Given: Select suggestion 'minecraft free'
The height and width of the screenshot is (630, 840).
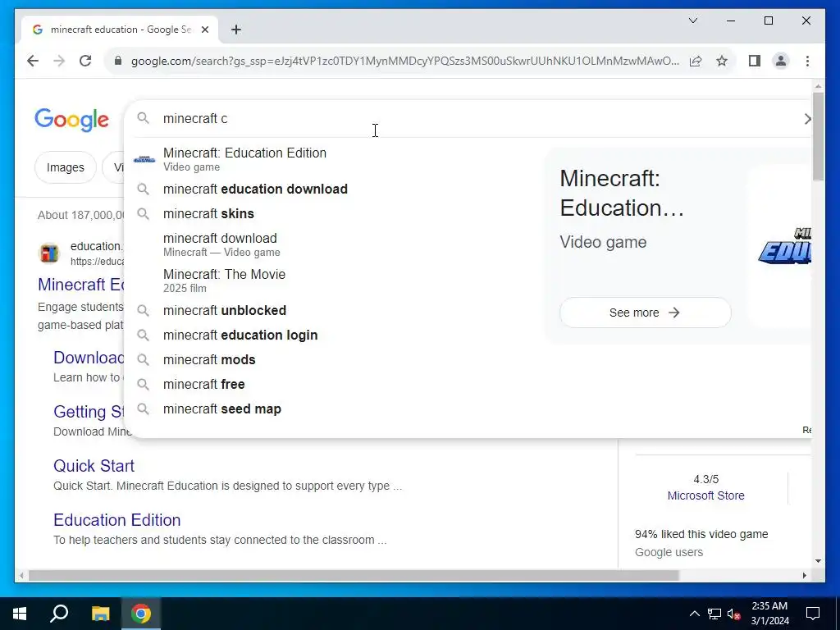Looking at the screenshot, I should pyautogui.click(x=333, y=385).
